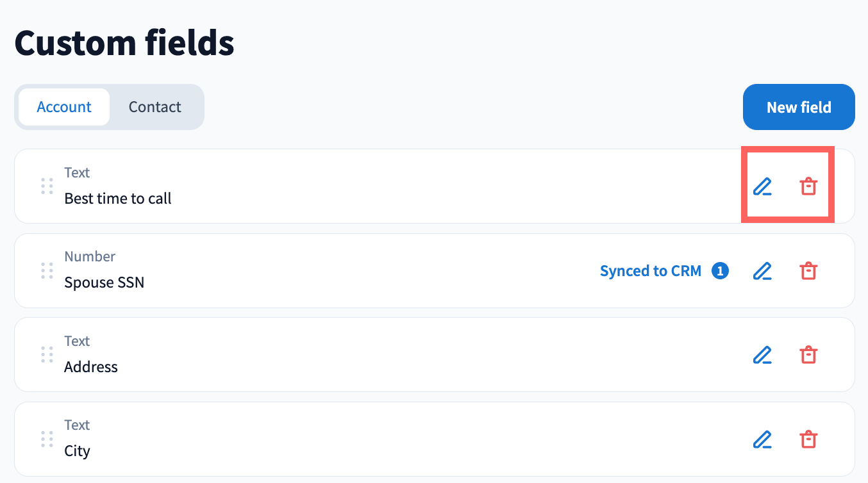Create a New field
Image resolution: width=868 pixels, height=483 pixels.
click(798, 107)
